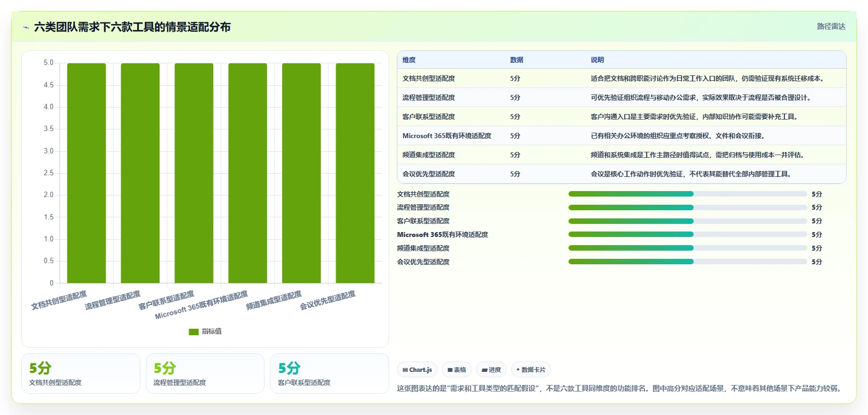Select table cell 频道集成型适配度

[x=429, y=155]
